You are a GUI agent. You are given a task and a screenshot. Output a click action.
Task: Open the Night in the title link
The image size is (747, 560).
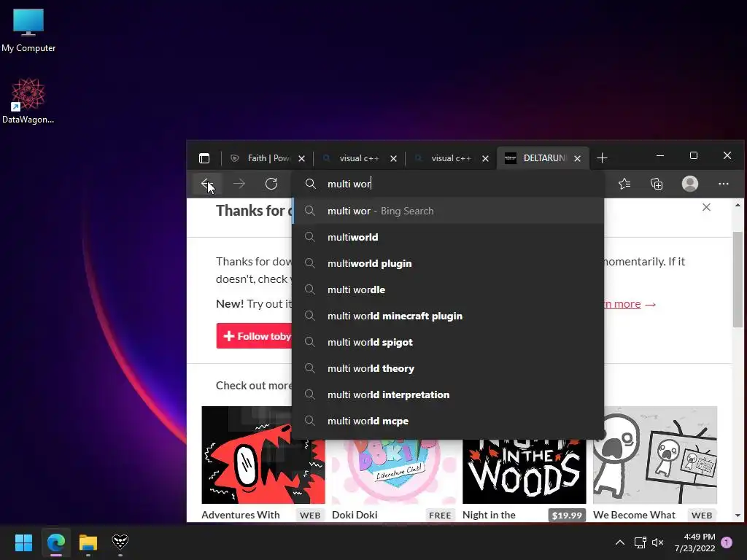point(489,515)
